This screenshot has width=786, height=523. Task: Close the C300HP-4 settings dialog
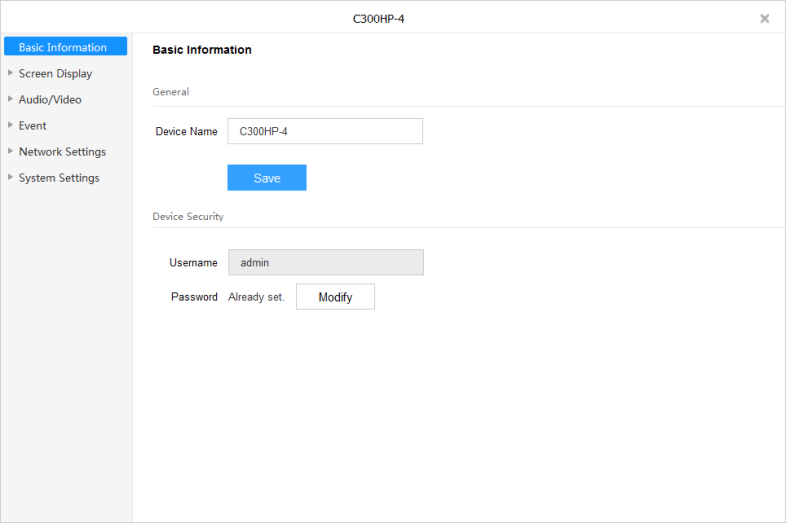765,18
